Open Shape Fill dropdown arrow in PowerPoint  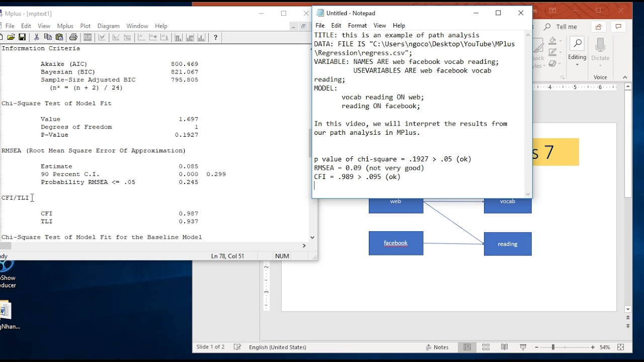560,41
